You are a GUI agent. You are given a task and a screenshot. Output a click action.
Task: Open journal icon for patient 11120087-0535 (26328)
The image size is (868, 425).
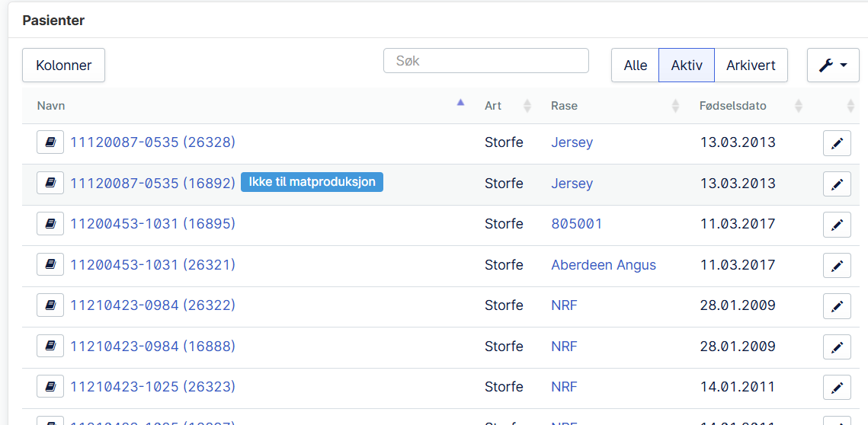tap(50, 142)
